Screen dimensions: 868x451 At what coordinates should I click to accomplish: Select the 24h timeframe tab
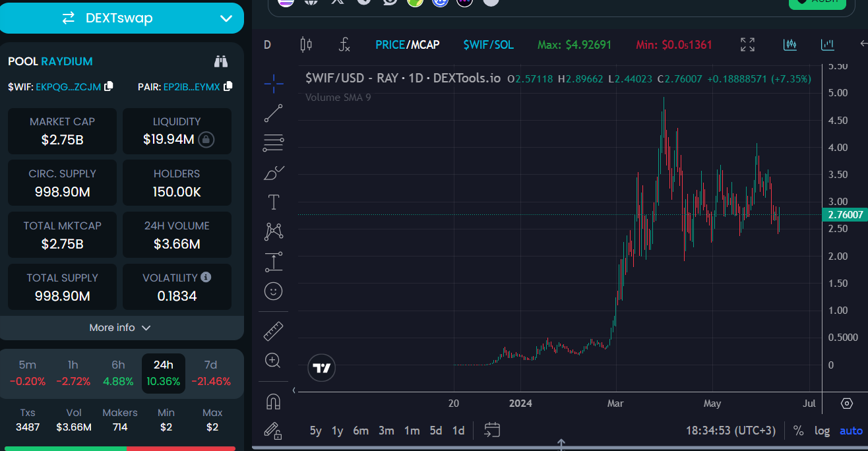click(x=164, y=373)
